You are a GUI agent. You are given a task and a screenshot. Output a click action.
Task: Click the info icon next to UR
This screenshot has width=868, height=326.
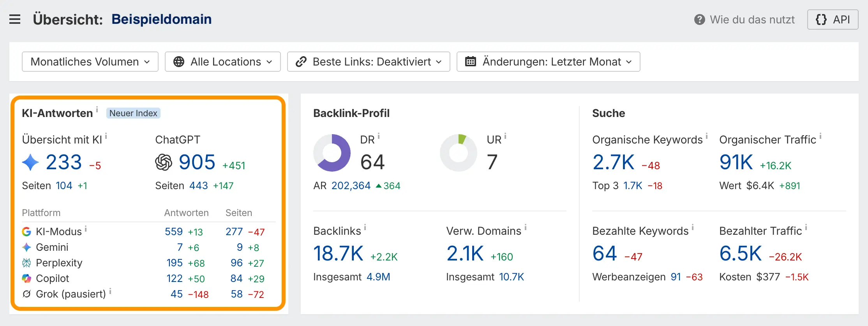[505, 136]
